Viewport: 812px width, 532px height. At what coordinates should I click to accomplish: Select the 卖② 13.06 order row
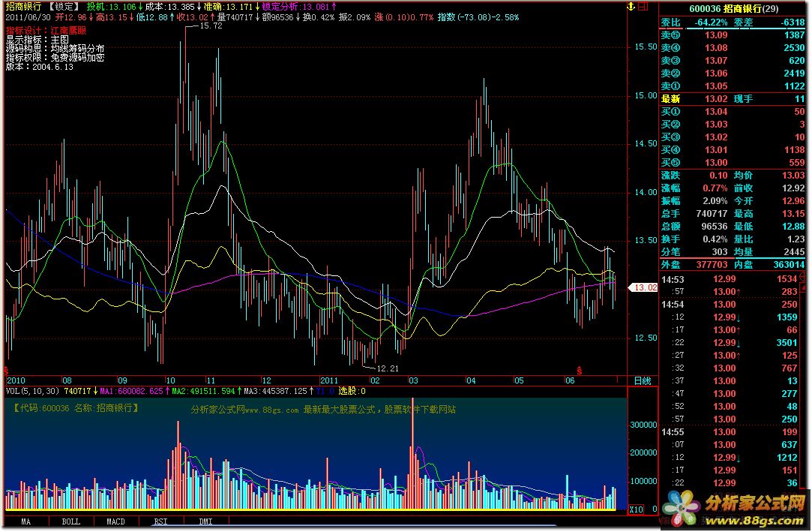[x=733, y=74]
